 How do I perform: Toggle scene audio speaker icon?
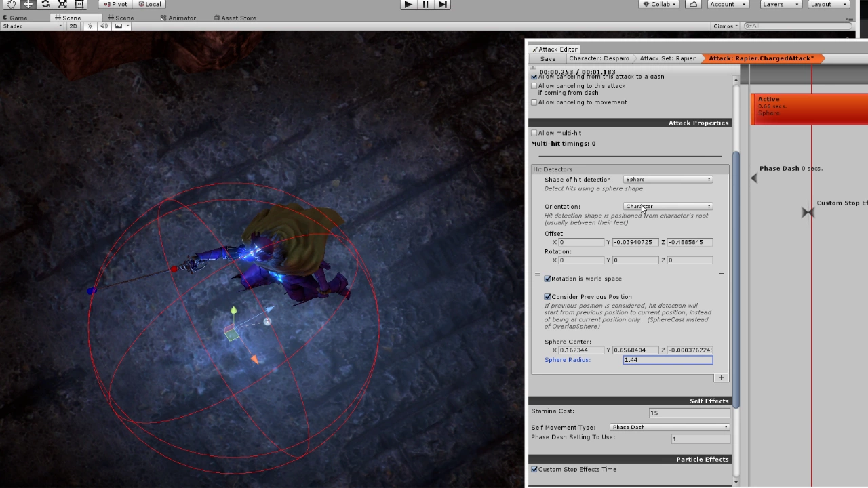(104, 26)
